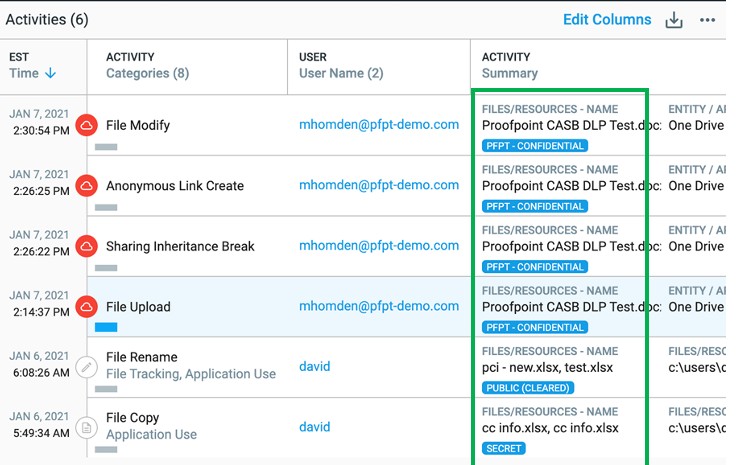Click the document icon for File Copy

tap(87, 428)
